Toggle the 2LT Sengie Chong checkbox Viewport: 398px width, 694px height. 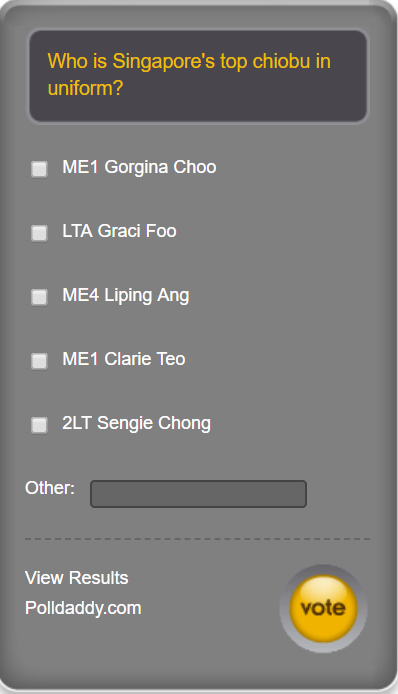(39, 425)
